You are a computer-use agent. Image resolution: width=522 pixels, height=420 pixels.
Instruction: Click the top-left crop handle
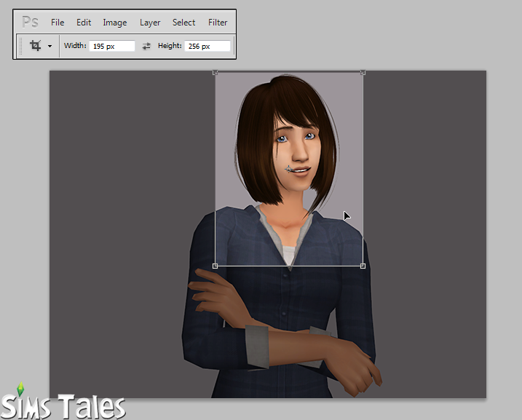pos(215,72)
